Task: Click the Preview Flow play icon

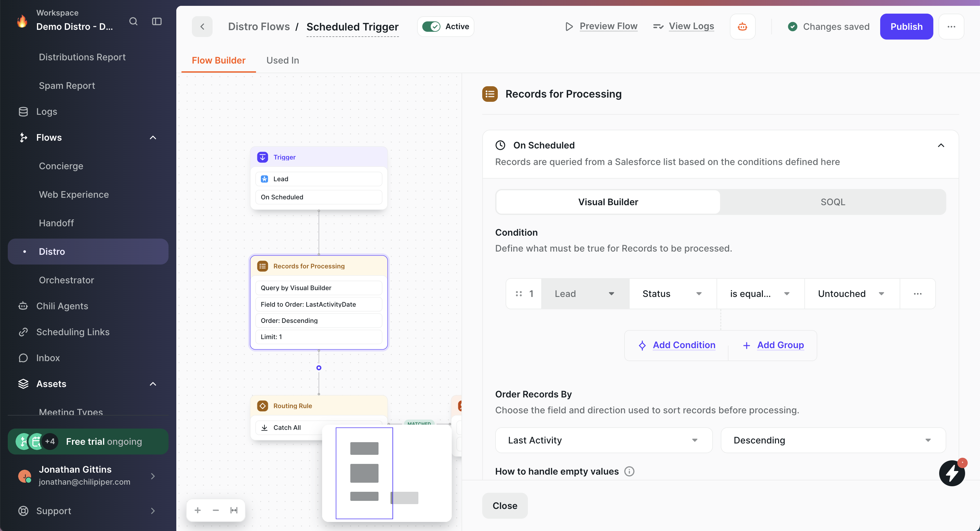Action: point(569,27)
